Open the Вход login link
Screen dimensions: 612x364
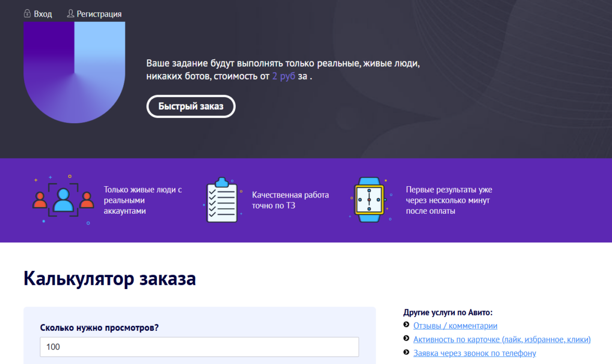click(43, 14)
